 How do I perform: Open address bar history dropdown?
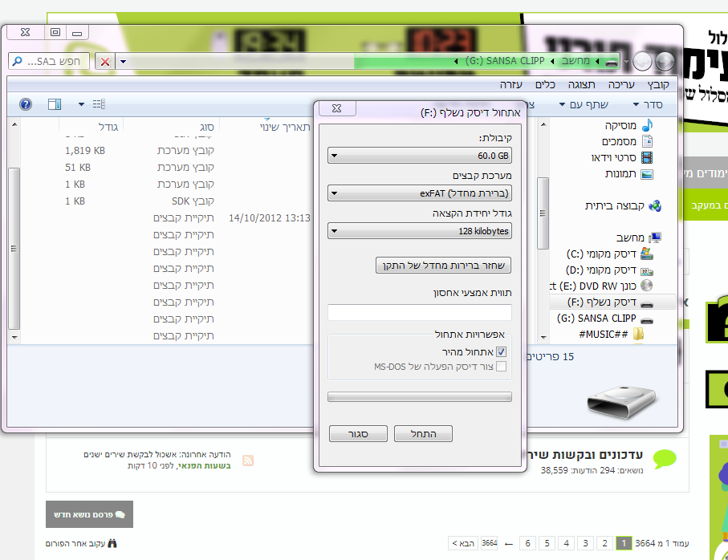pyautogui.click(x=123, y=61)
